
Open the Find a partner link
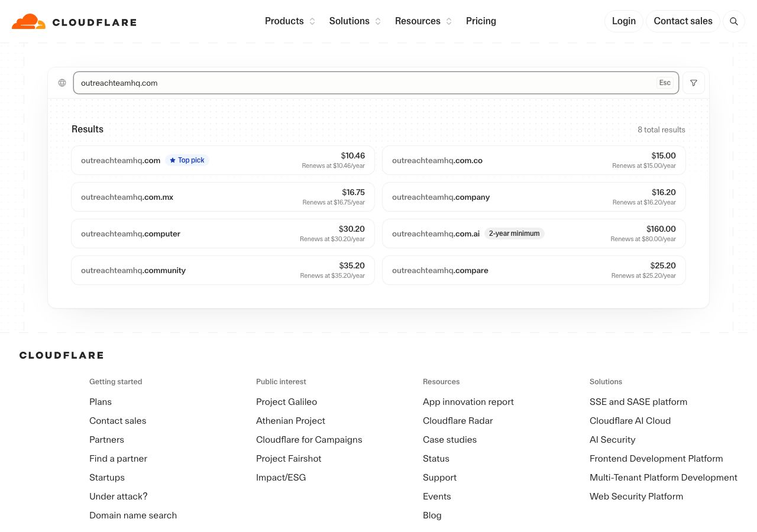click(118, 459)
